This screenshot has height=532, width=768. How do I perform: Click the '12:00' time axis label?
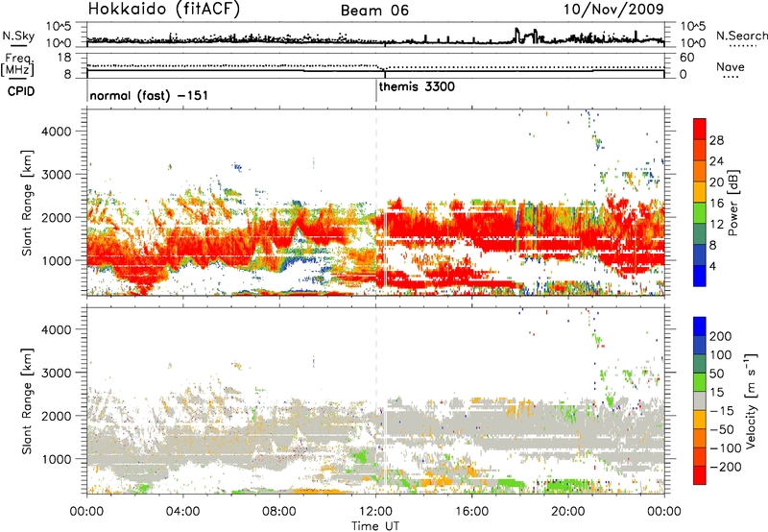[x=375, y=512]
